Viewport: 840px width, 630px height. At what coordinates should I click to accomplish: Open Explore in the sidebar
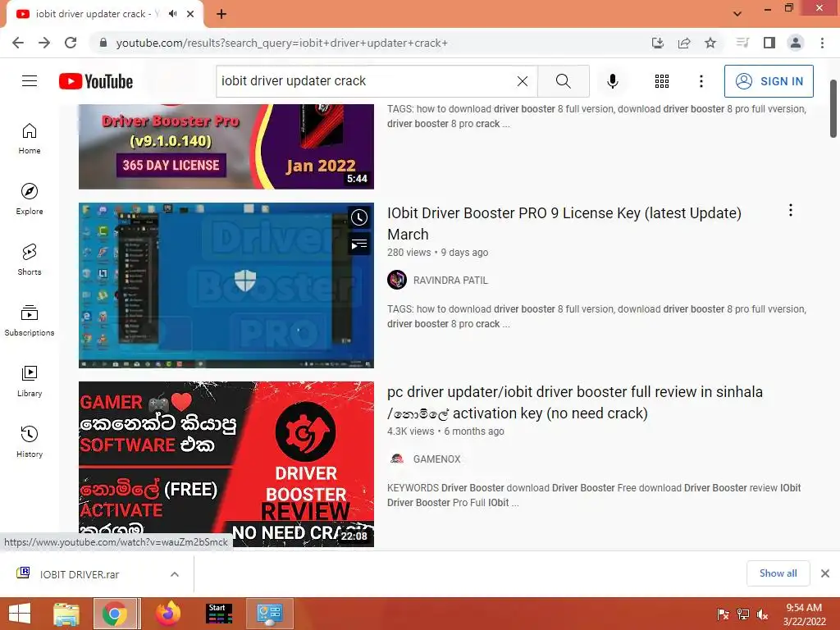30,199
